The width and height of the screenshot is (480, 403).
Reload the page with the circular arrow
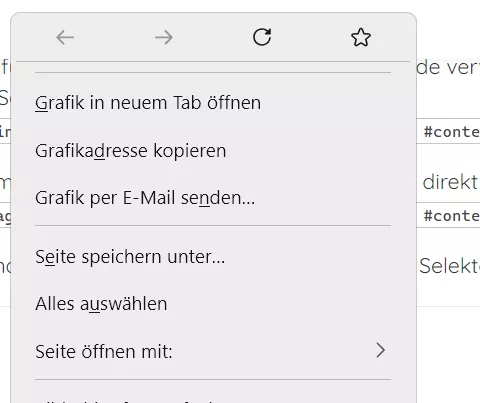(262, 37)
